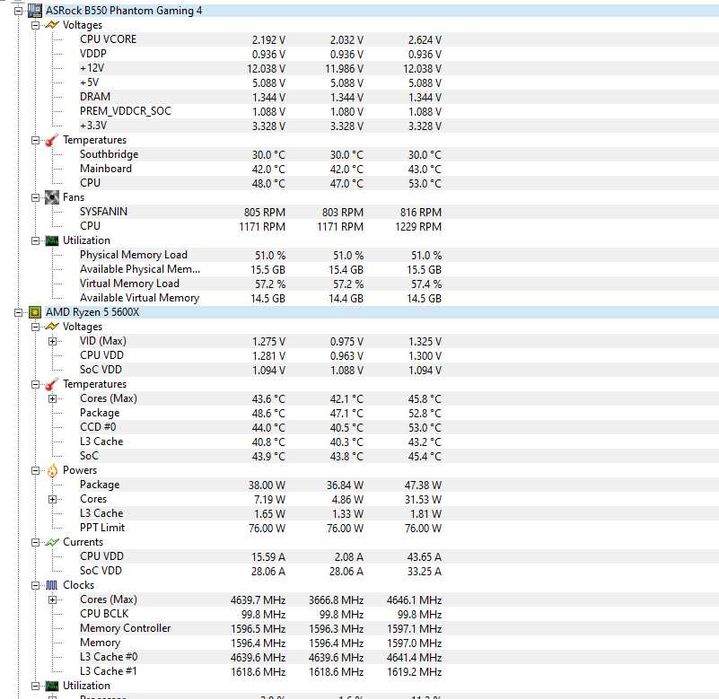719x699 pixels.
Task: Select the Southbridge temperature row
Action: coord(260,155)
